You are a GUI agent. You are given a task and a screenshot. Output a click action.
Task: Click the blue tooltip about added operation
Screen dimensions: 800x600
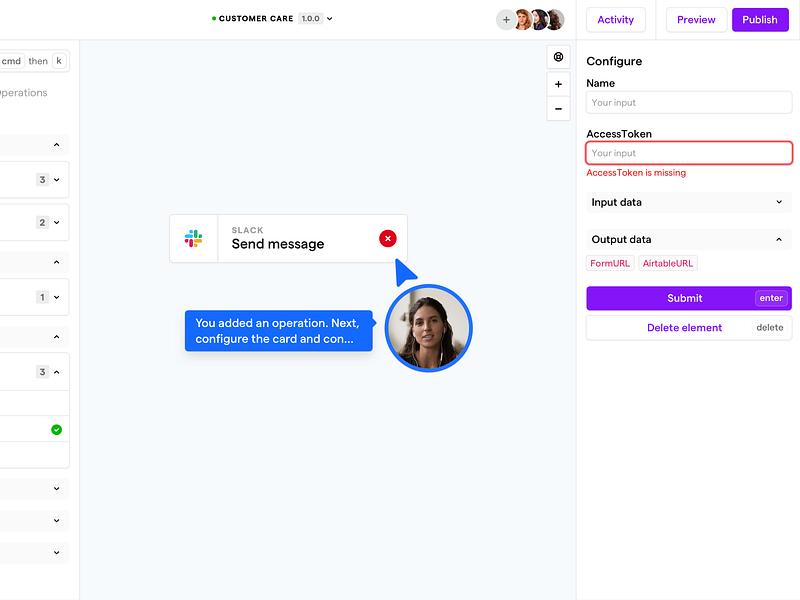pos(279,331)
